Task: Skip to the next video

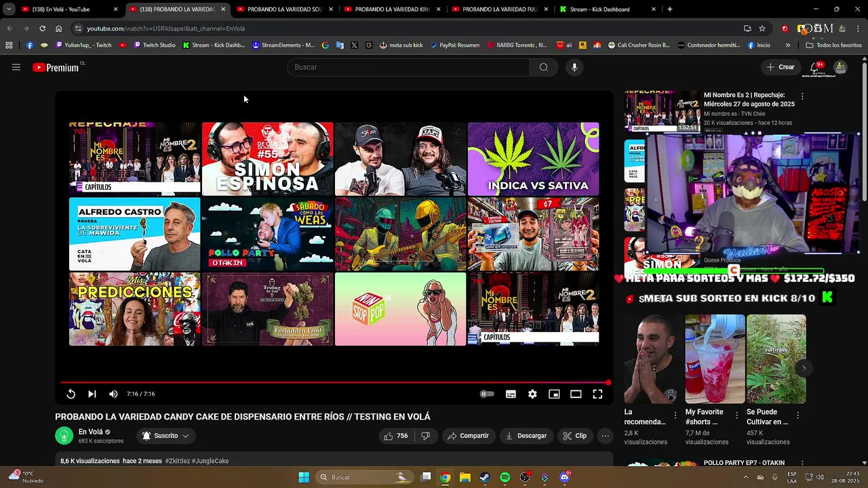Action: pos(92,394)
